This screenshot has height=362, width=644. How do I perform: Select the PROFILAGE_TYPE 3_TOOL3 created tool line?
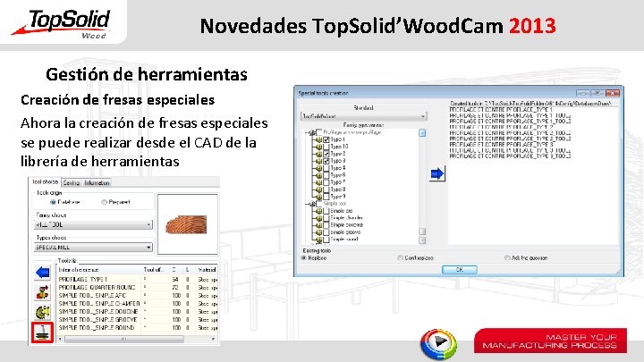click(x=511, y=156)
